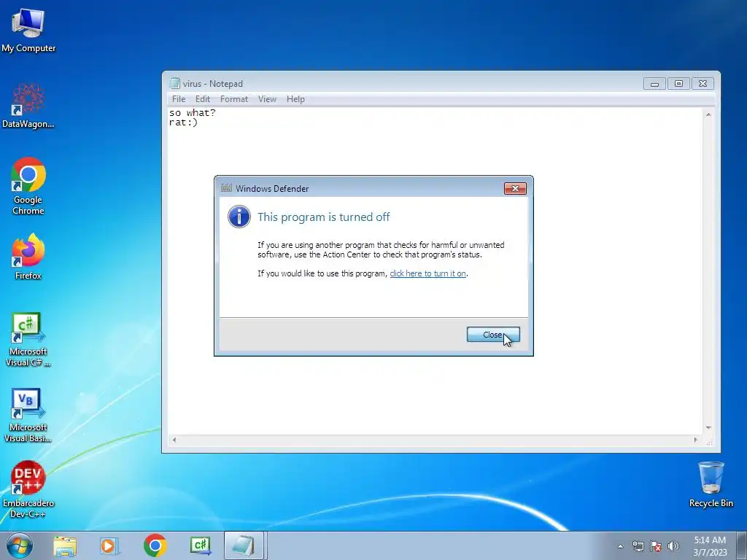This screenshot has width=747, height=560.
Task: Click Notepad horizontal scrollbar right arrow
Action: (695, 440)
